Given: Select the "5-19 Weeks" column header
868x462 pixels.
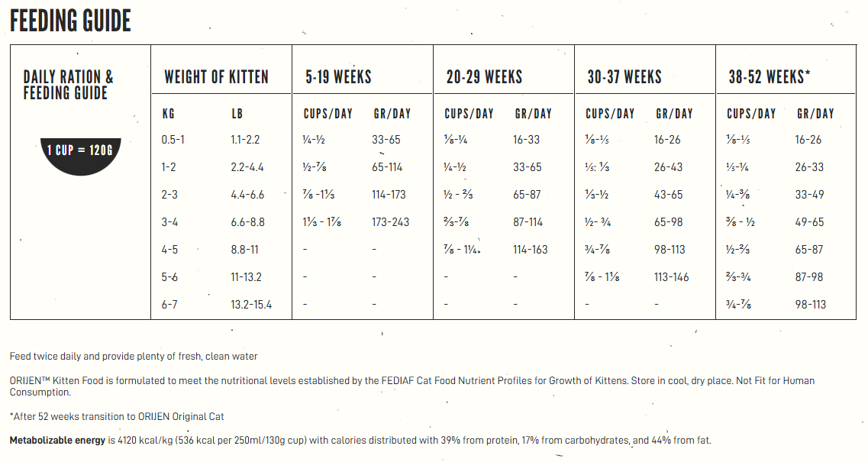Looking at the screenshot, I should (x=338, y=77).
